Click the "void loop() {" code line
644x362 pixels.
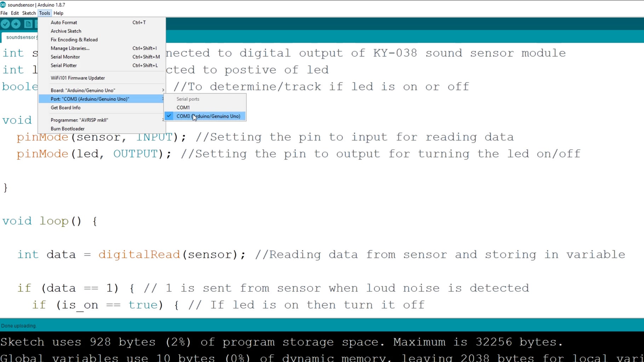pyautogui.click(x=50, y=221)
